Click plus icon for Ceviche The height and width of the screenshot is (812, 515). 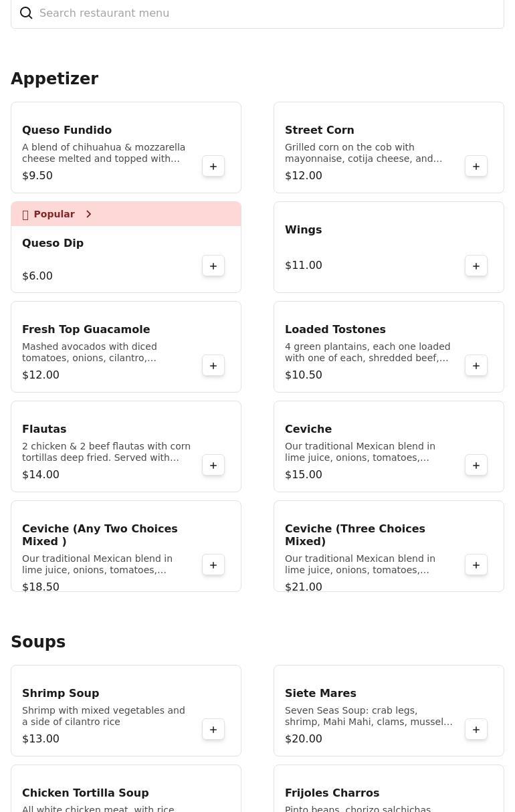click(x=476, y=466)
